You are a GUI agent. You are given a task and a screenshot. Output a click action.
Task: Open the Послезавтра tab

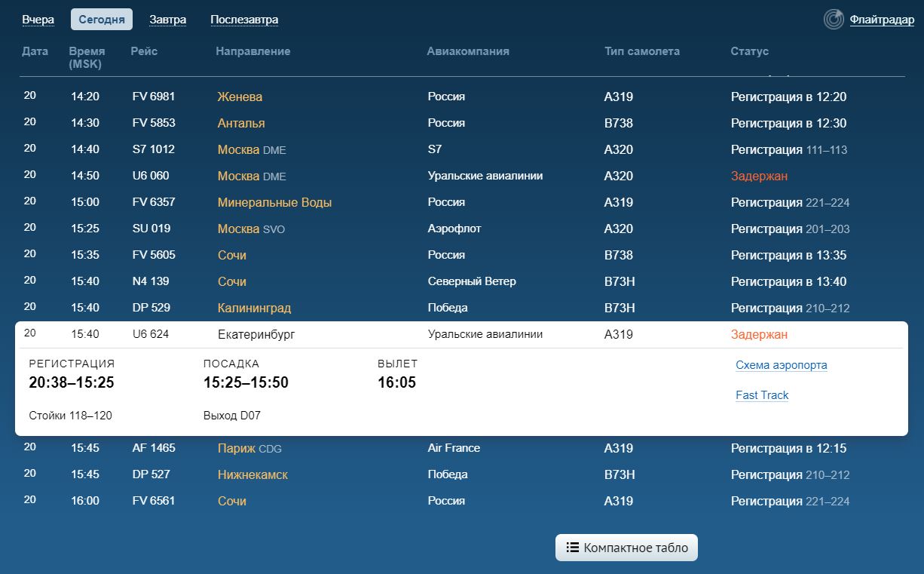pos(244,20)
